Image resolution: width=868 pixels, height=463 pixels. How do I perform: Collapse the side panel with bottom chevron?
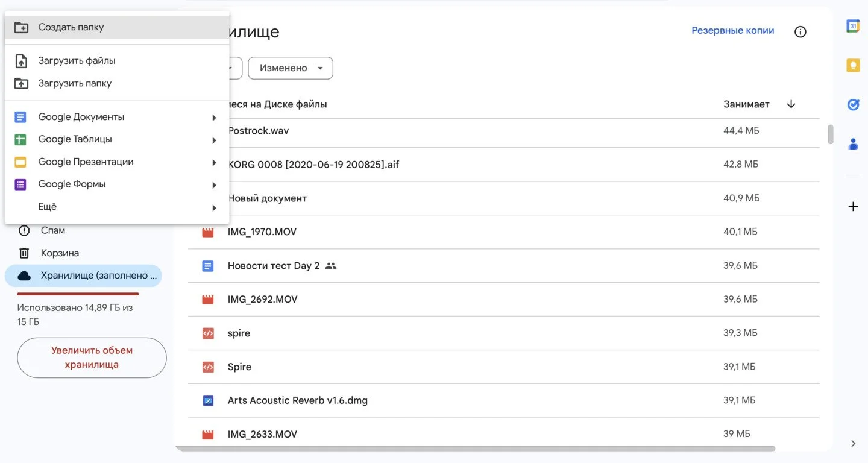pos(853,444)
